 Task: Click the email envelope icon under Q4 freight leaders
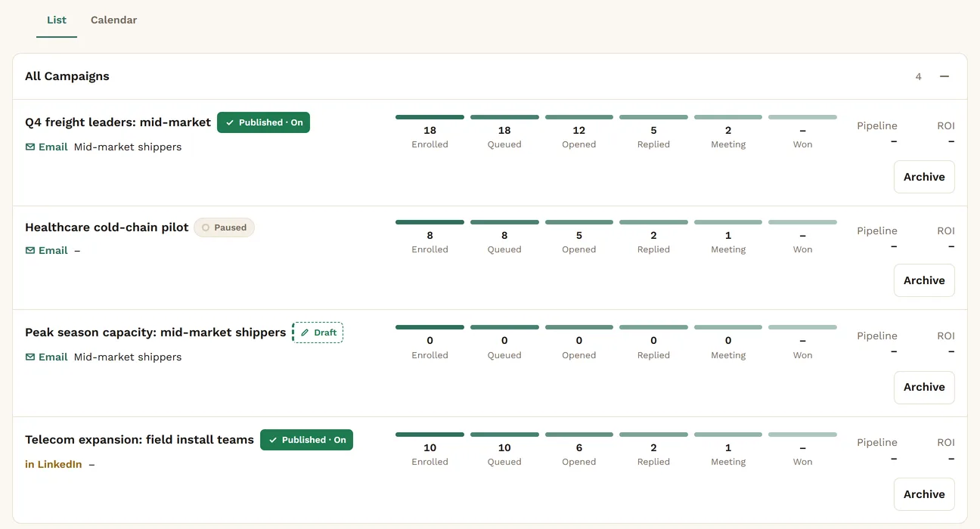30,147
